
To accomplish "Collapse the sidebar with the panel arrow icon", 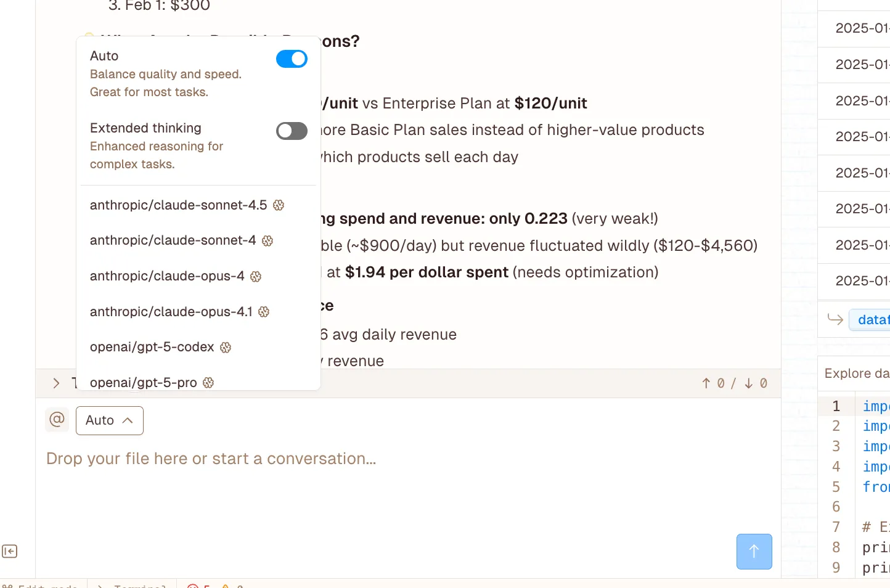I will click(10, 551).
